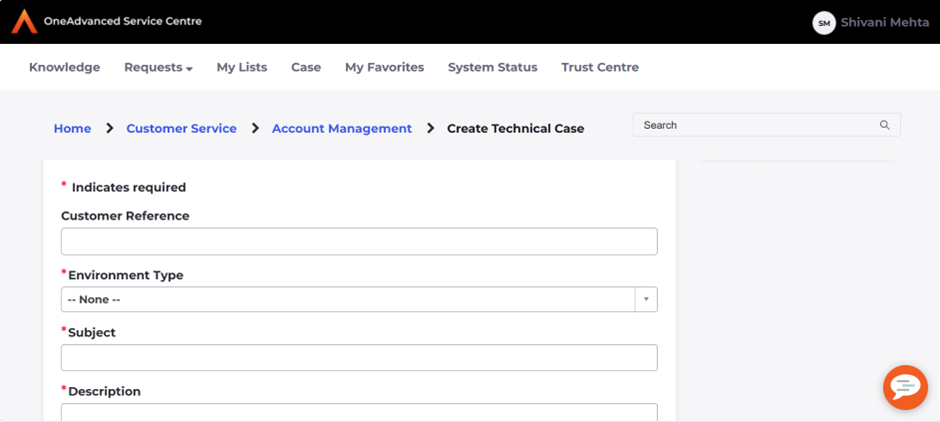The height and width of the screenshot is (422, 940).
Task: Click the Home breadcrumb link
Action: coord(72,128)
